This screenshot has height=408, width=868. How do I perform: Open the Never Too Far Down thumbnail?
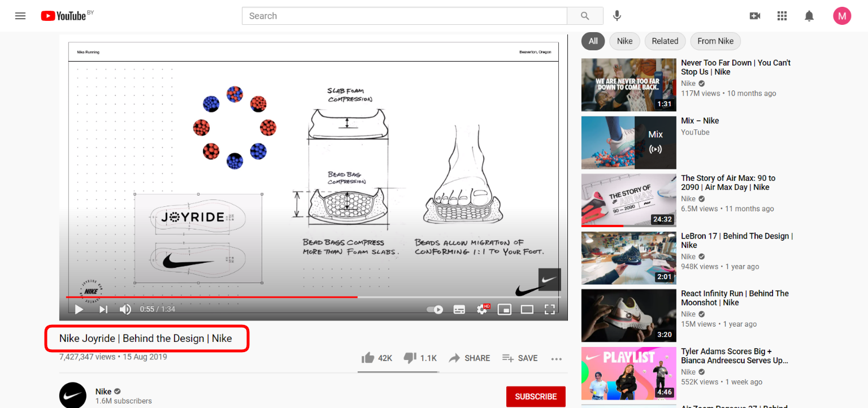(x=628, y=85)
